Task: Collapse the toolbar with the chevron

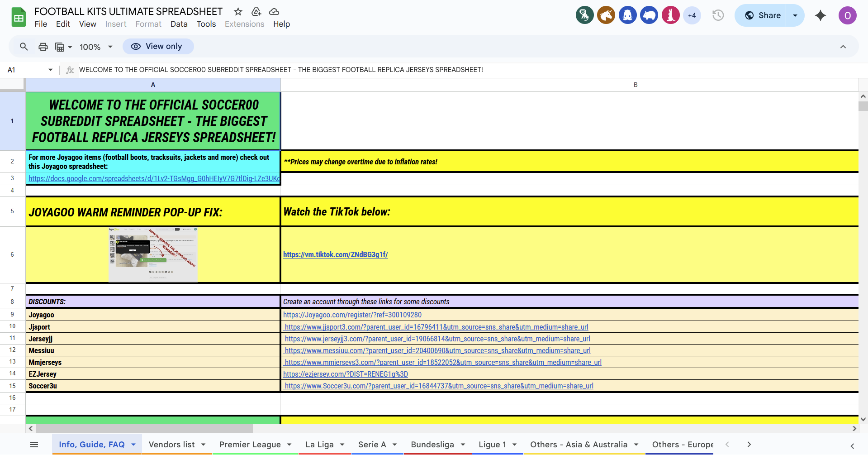Action: point(843,47)
